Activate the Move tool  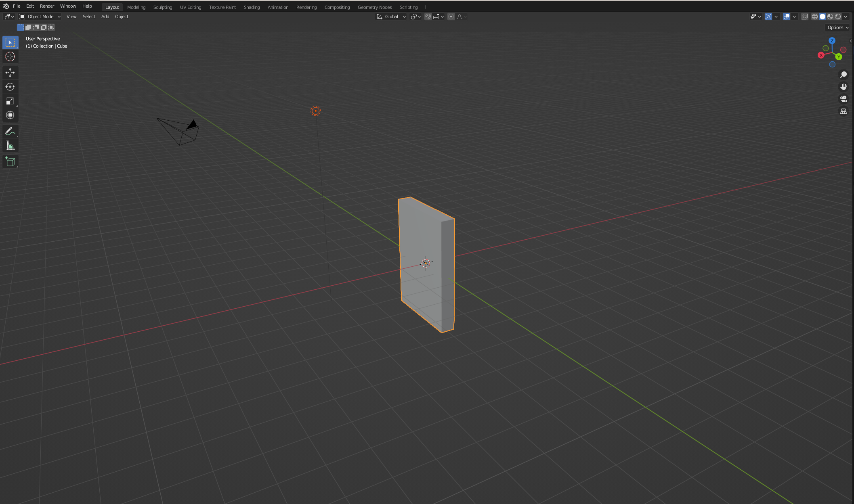10,73
